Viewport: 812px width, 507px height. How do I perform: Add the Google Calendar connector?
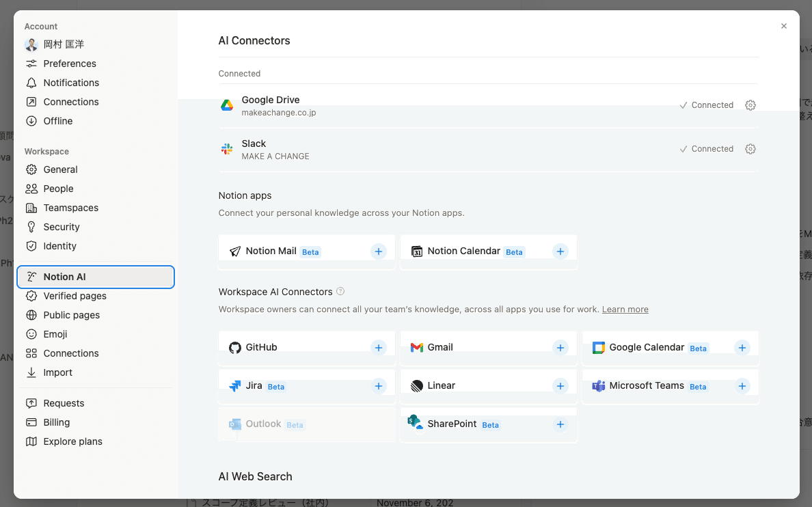point(742,348)
